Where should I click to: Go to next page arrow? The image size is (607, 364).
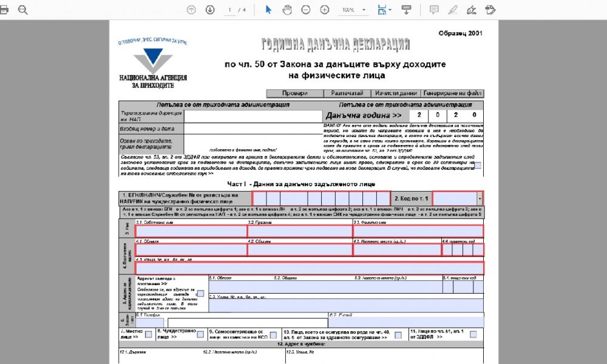coord(210,10)
